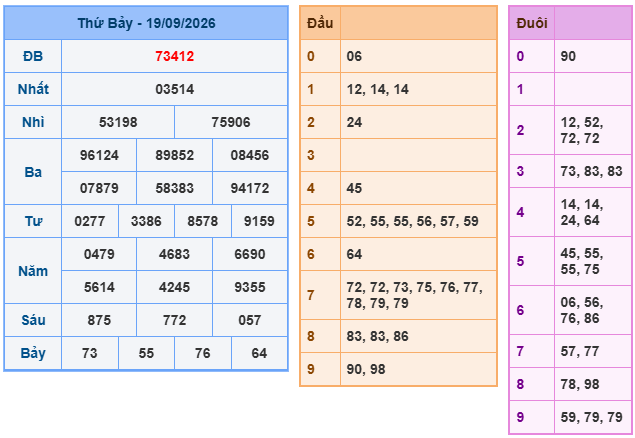The height and width of the screenshot is (438, 635).
Task: Select fifth prize number 5614
Action: (x=99, y=287)
